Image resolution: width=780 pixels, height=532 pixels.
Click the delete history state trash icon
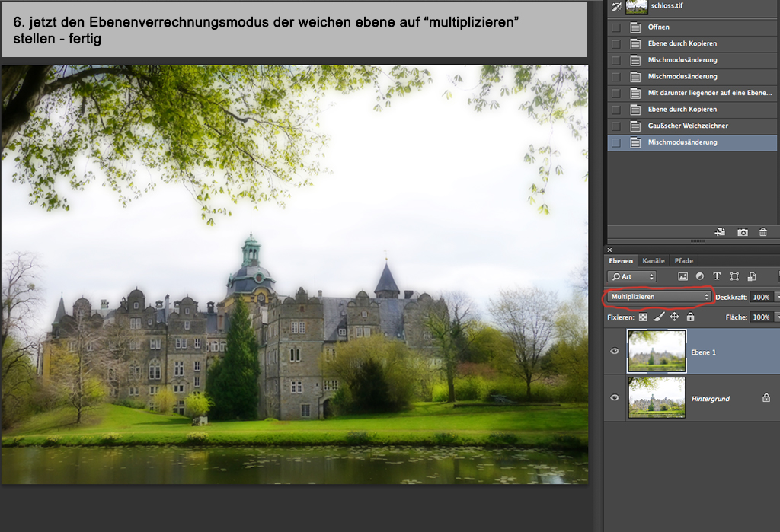[762, 232]
